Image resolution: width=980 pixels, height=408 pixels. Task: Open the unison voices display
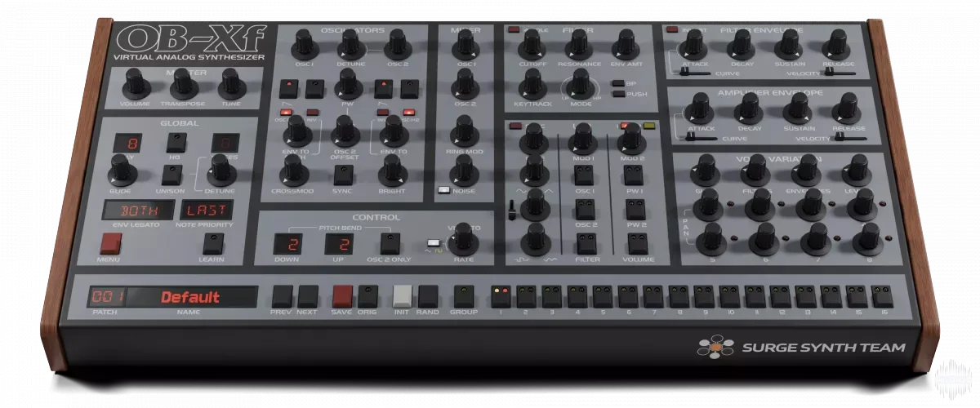(225, 143)
